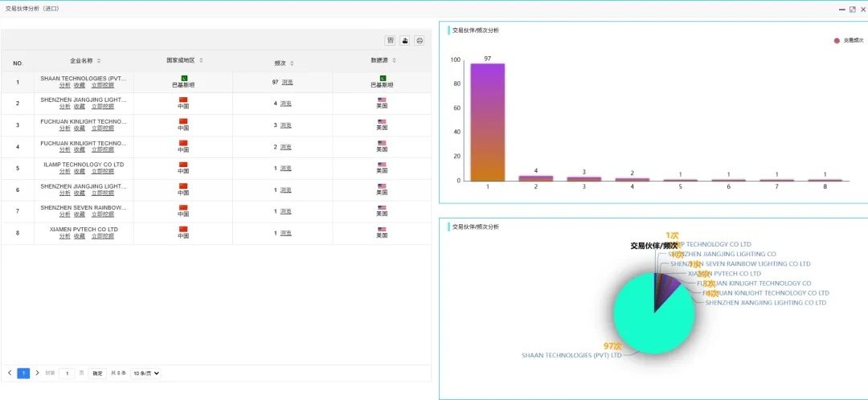
Task: Sort by 国家或地区 column arrows
Action: click(x=201, y=59)
